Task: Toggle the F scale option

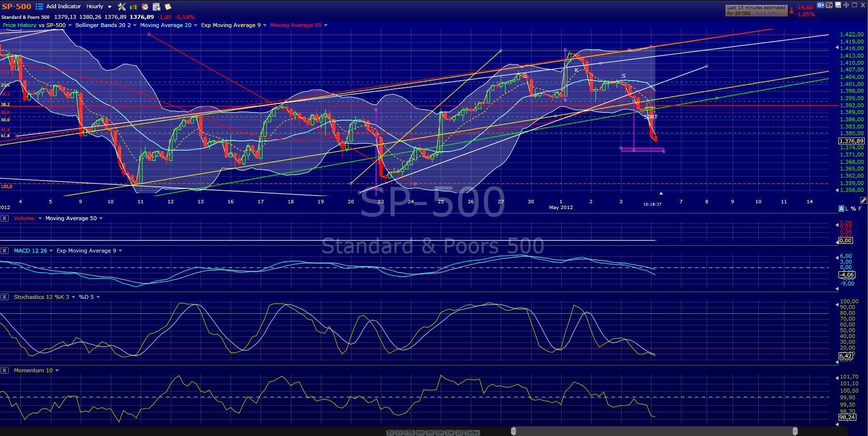Action: point(860,209)
